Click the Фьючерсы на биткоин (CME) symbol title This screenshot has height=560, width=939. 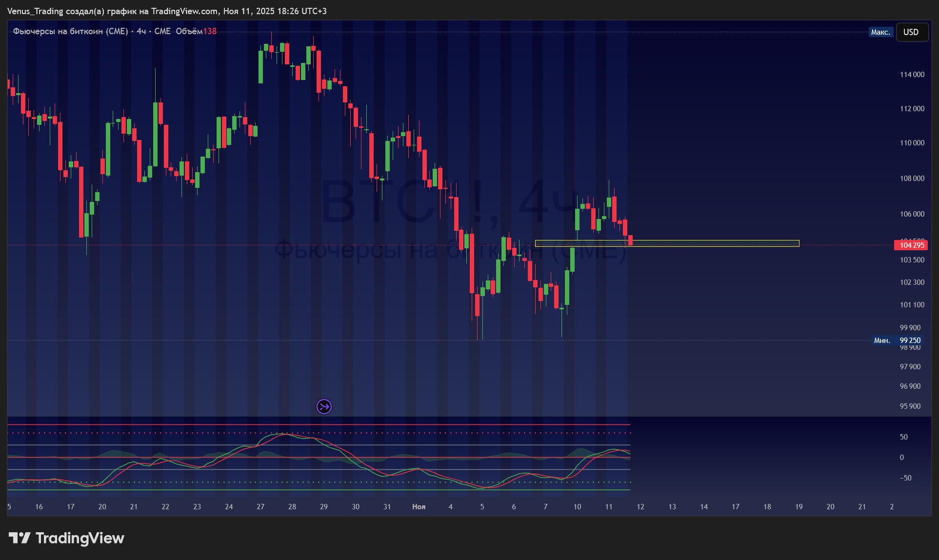pos(70,31)
